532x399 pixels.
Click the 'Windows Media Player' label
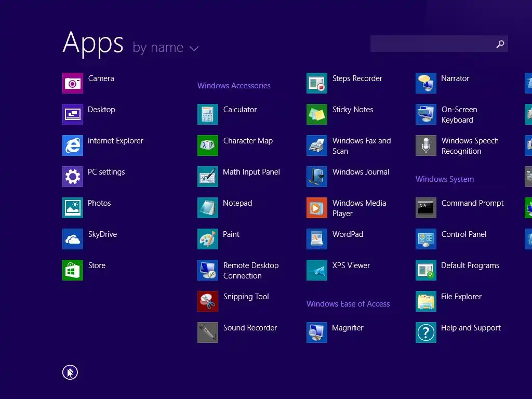[360, 208]
